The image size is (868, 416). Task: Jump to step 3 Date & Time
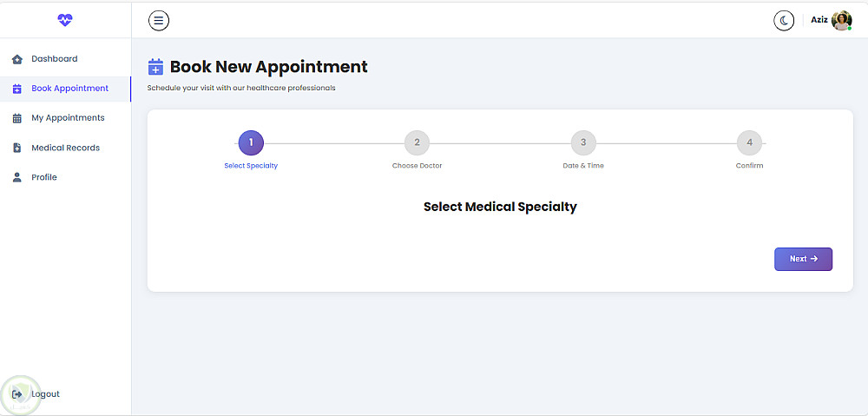point(583,142)
